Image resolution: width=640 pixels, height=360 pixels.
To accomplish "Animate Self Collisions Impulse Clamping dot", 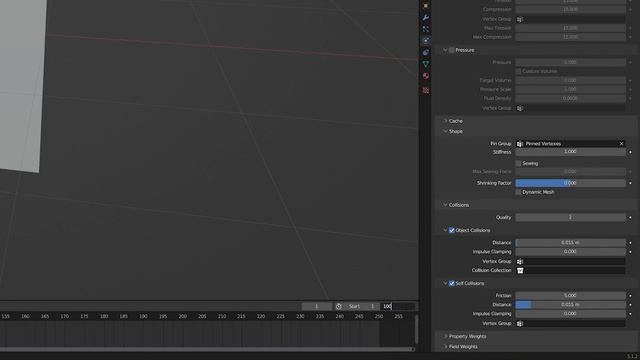I will pyautogui.click(x=630, y=313).
